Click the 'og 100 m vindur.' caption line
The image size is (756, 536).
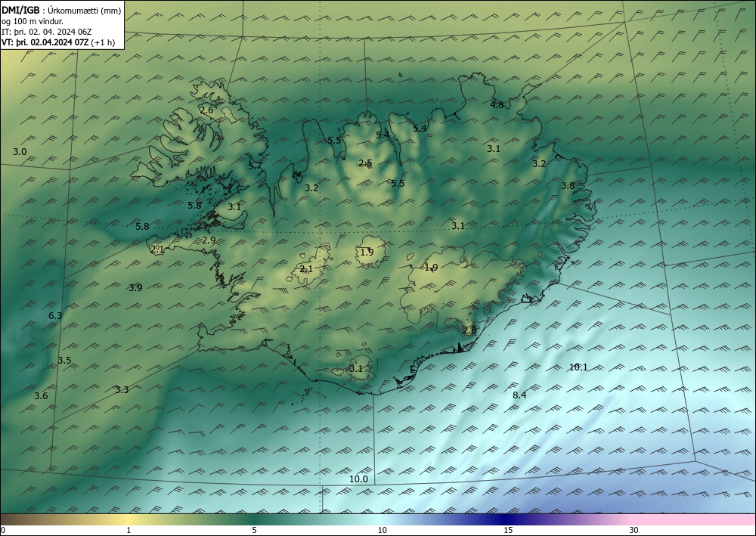click(33, 20)
